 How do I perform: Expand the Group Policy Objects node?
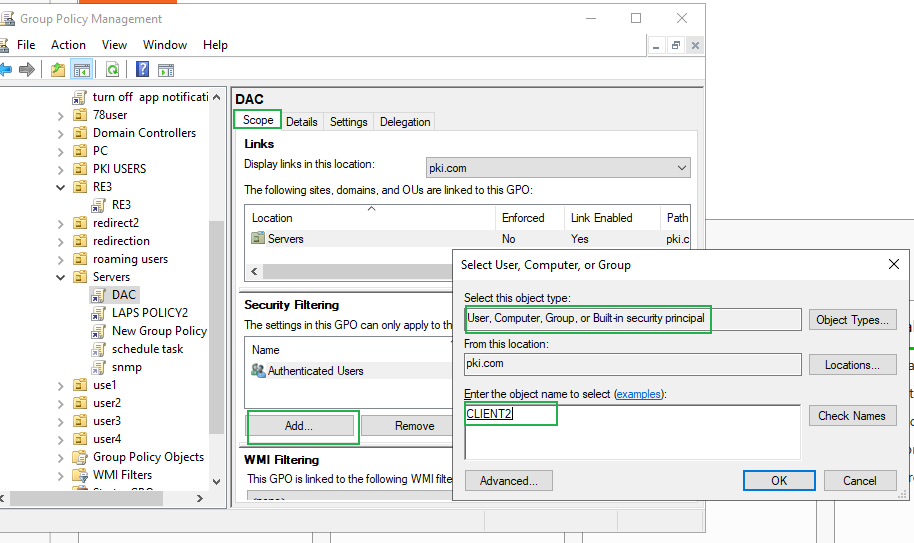coord(61,458)
